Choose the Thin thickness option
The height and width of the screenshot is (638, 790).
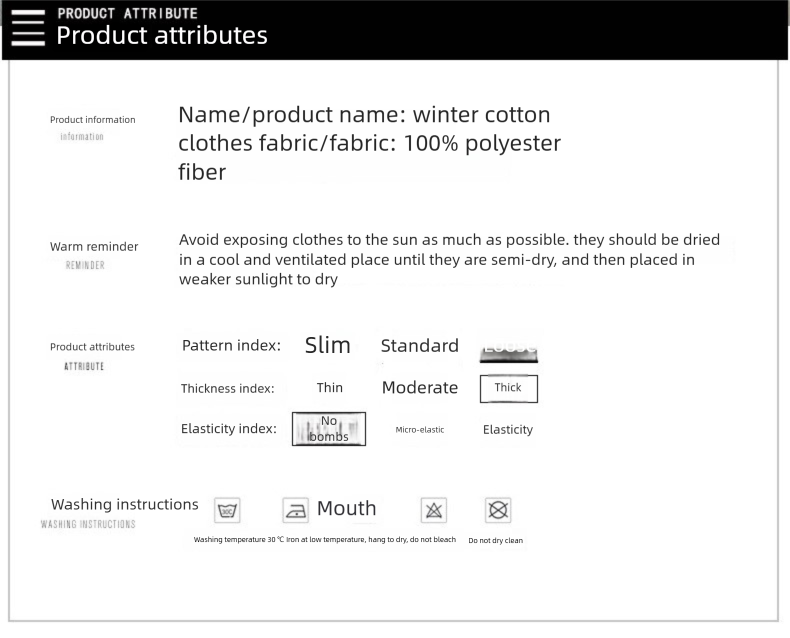[x=329, y=388]
